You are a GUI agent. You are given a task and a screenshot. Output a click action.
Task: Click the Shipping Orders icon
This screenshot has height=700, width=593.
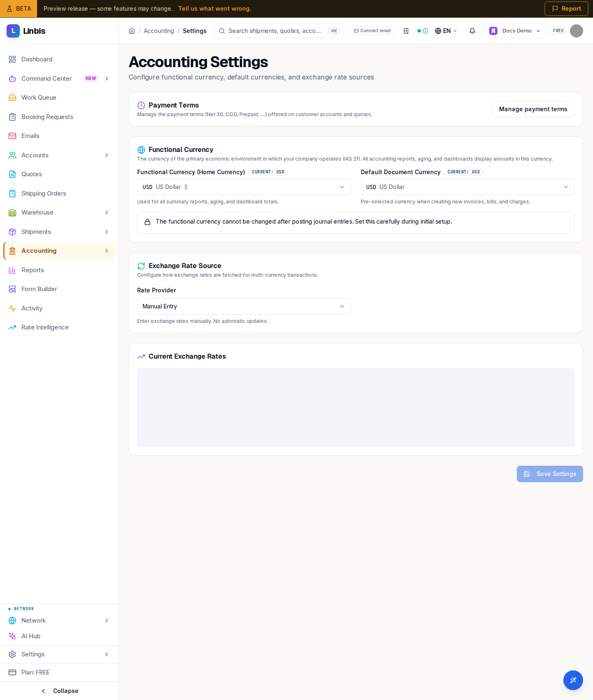pos(12,194)
